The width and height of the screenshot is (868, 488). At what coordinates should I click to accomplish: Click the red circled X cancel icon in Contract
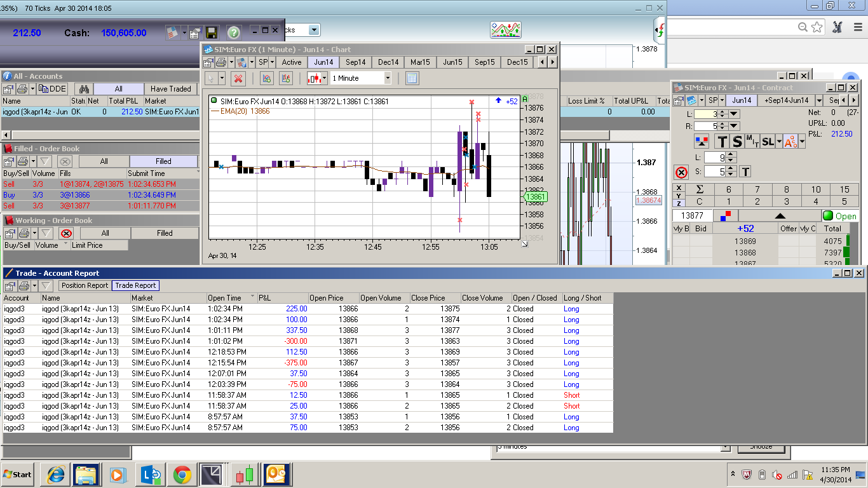[x=682, y=172]
